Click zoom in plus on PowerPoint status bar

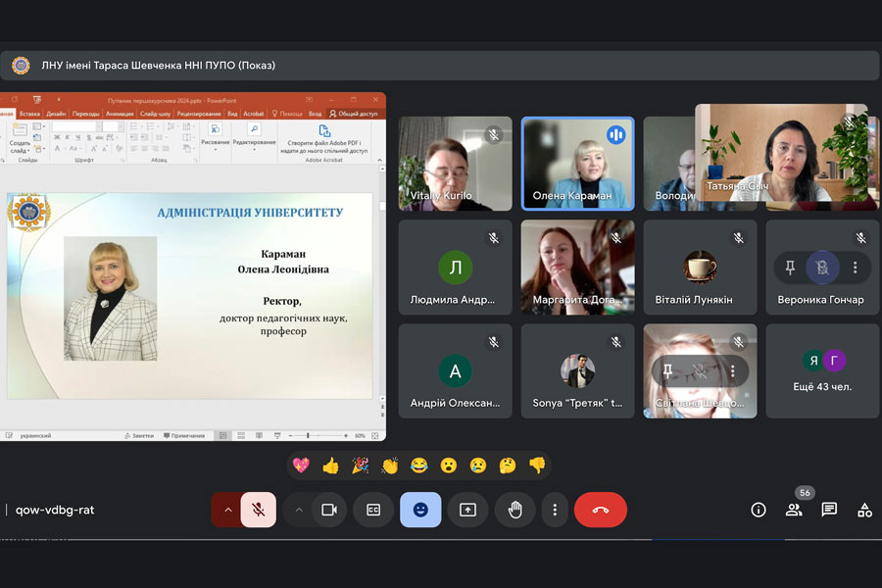pos(346,435)
